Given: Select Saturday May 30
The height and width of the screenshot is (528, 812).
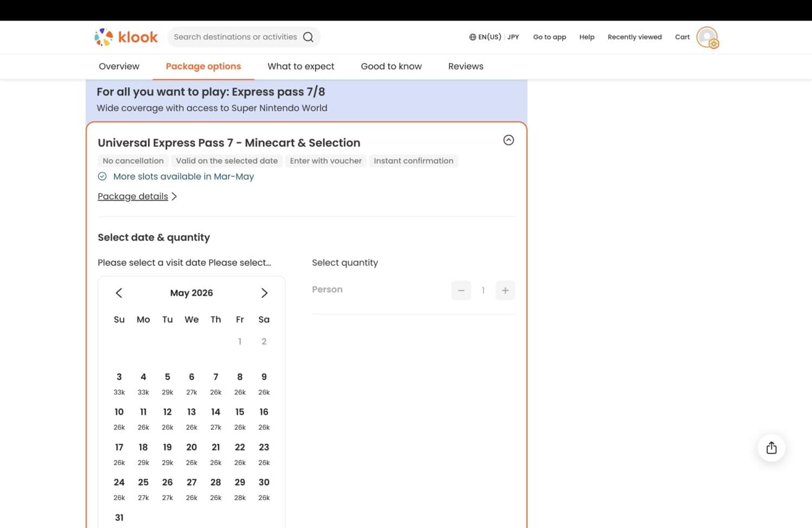Looking at the screenshot, I should pyautogui.click(x=264, y=489).
